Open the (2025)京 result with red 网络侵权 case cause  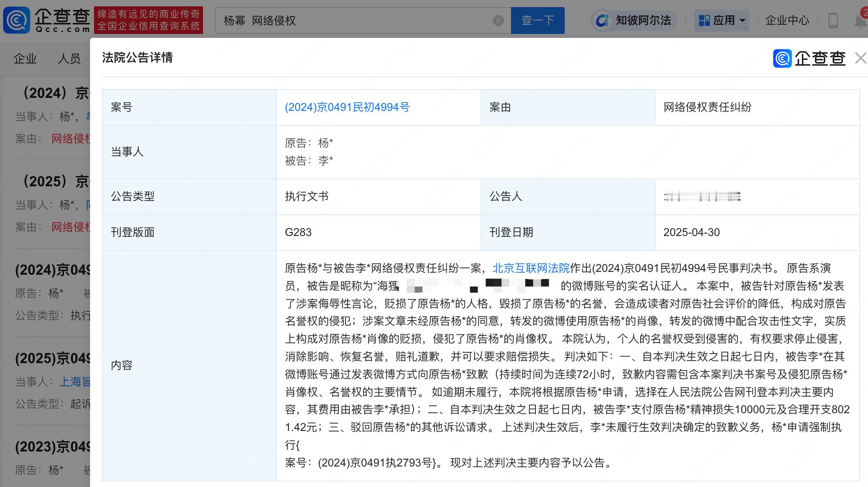pyautogui.click(x=54, y=182)
